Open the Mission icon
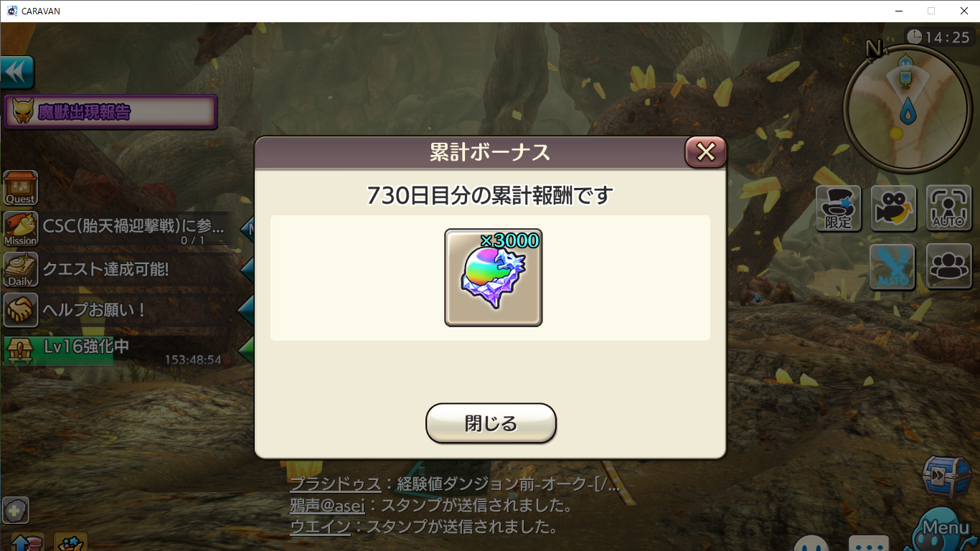 21,229
